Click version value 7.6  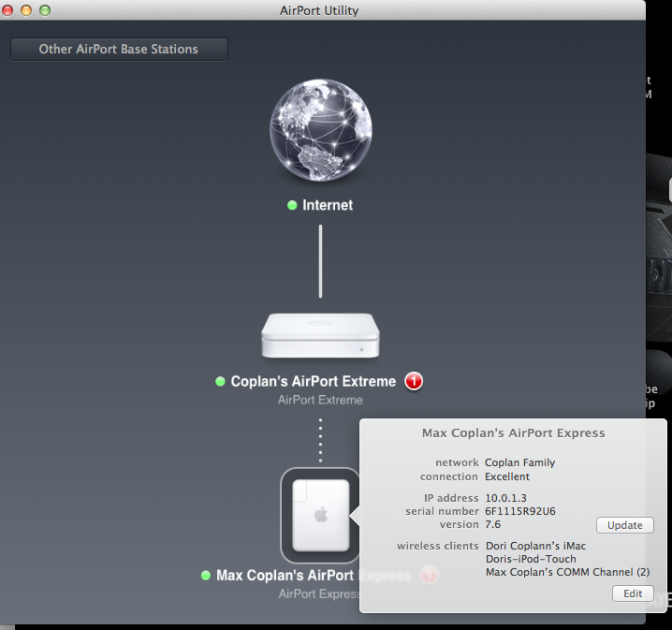[x=492, y=524]
